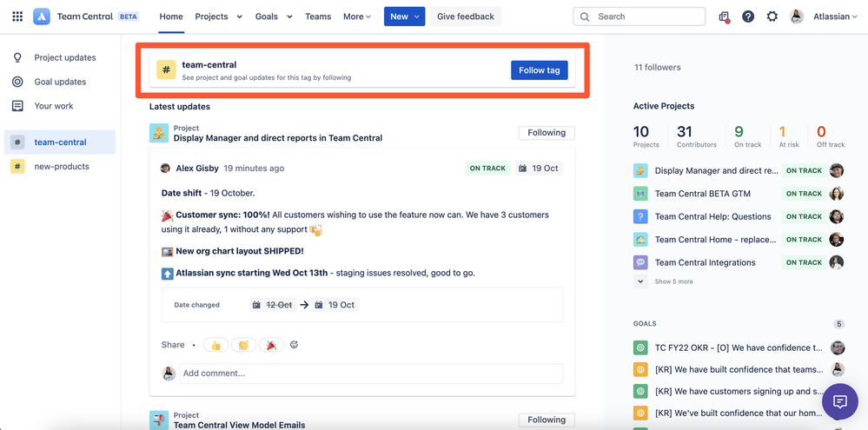
Task: Click the Search field
Action: click(x=639, y=17)
